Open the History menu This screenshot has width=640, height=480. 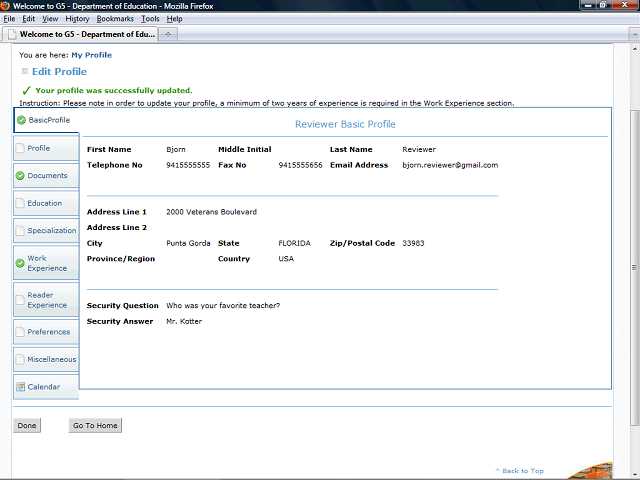(x=77, y=19)
